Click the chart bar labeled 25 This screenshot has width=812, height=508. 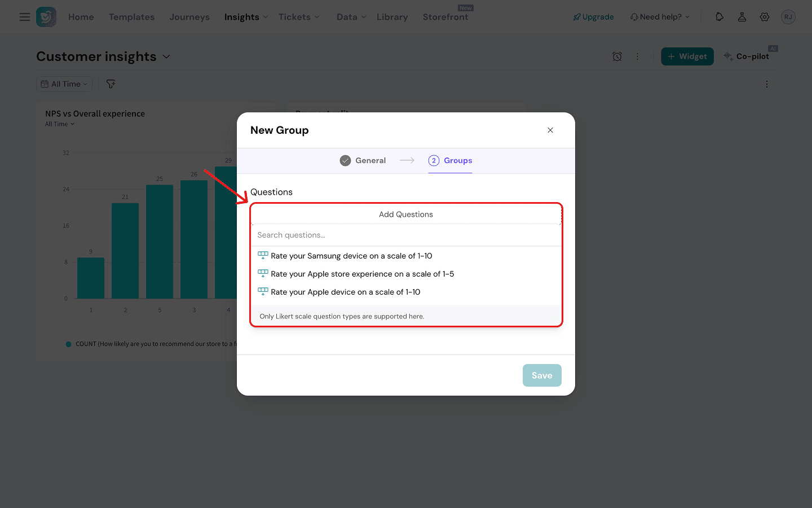pyautogui.click(x=160, y=242)
